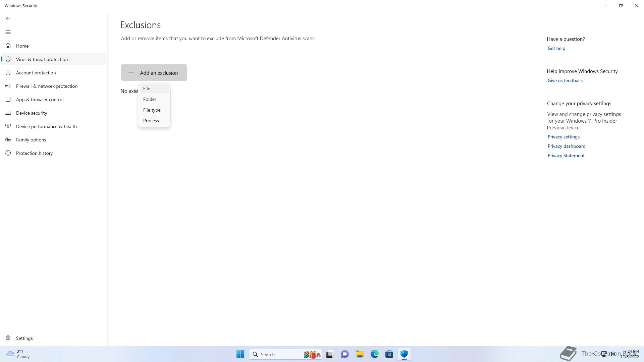The height and width of the screenshot is (362, 644).
Task: Open Device performance & health
Action: [54, 126]
